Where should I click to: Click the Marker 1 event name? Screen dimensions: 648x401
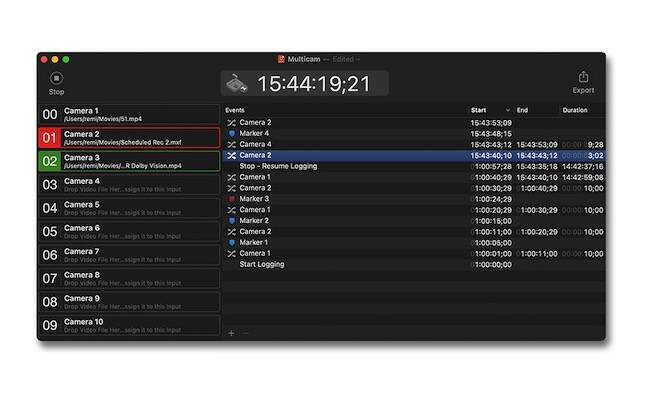coord(254,243)
